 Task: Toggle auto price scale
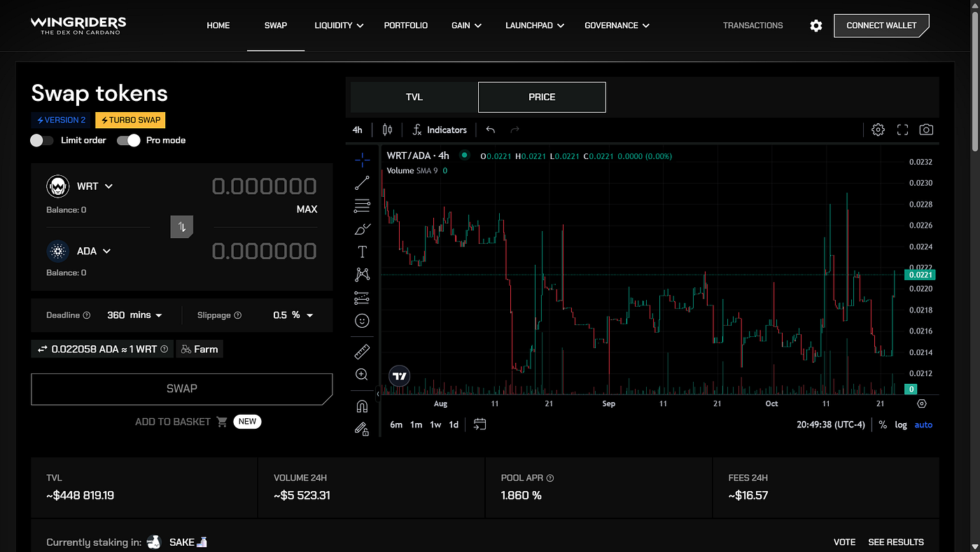[x=923, y=425]
